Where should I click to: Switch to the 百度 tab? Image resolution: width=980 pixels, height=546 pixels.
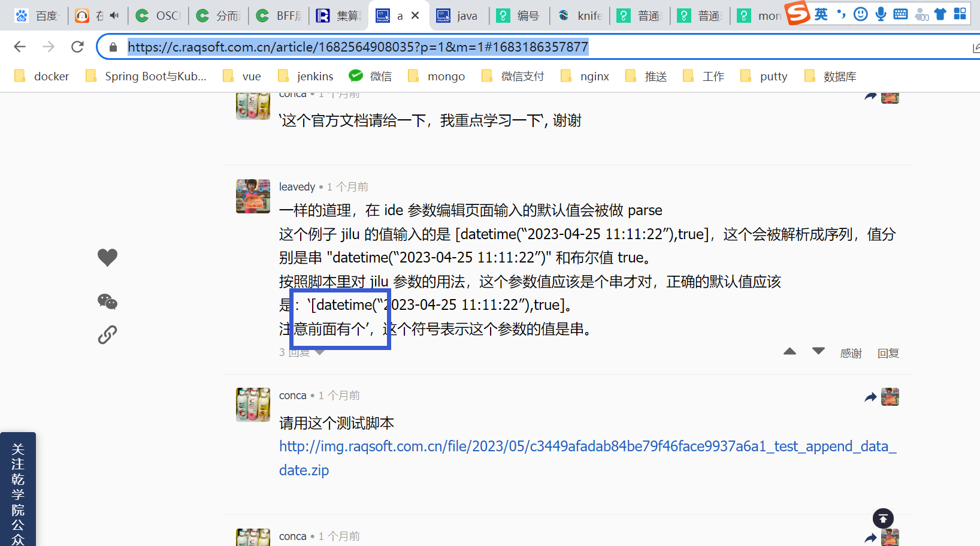[37, 16]
